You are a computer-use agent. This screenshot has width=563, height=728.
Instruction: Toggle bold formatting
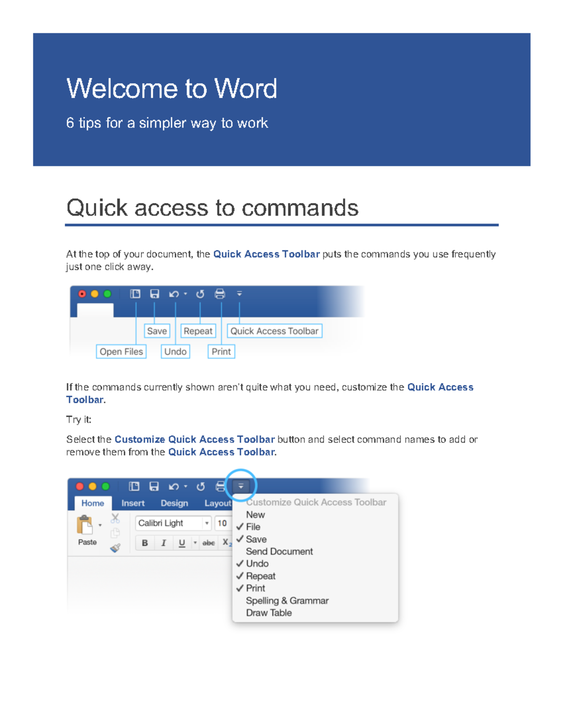145,542
